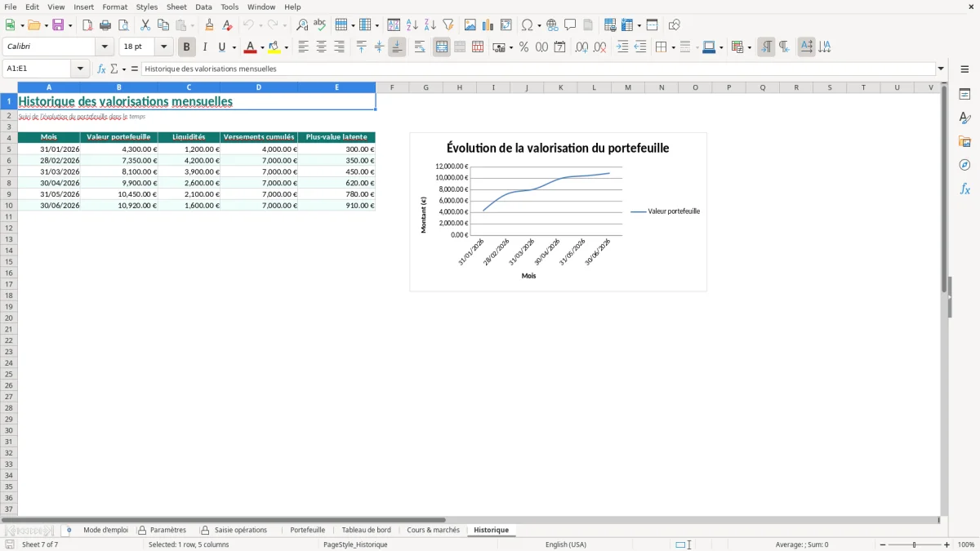This screenshot has width=980, height=551.
Task: Click the red font color swatch
Action: pos(251,47)
